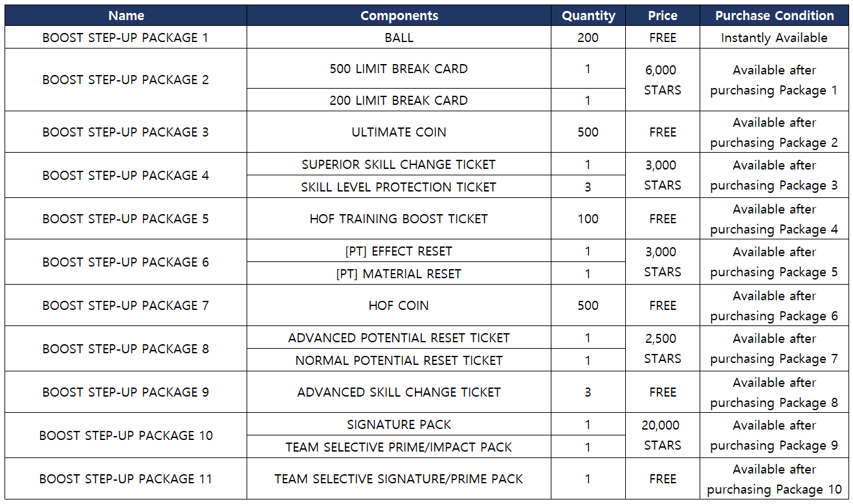Select the Purchase Condition header
853x504 pixels.
pos(774,16)
